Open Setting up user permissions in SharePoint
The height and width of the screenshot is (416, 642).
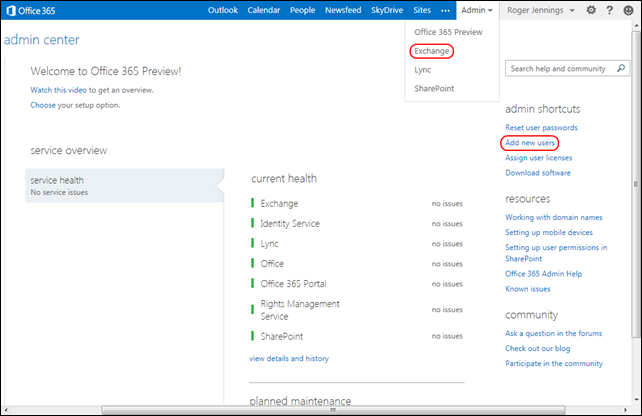pos(556,253)
